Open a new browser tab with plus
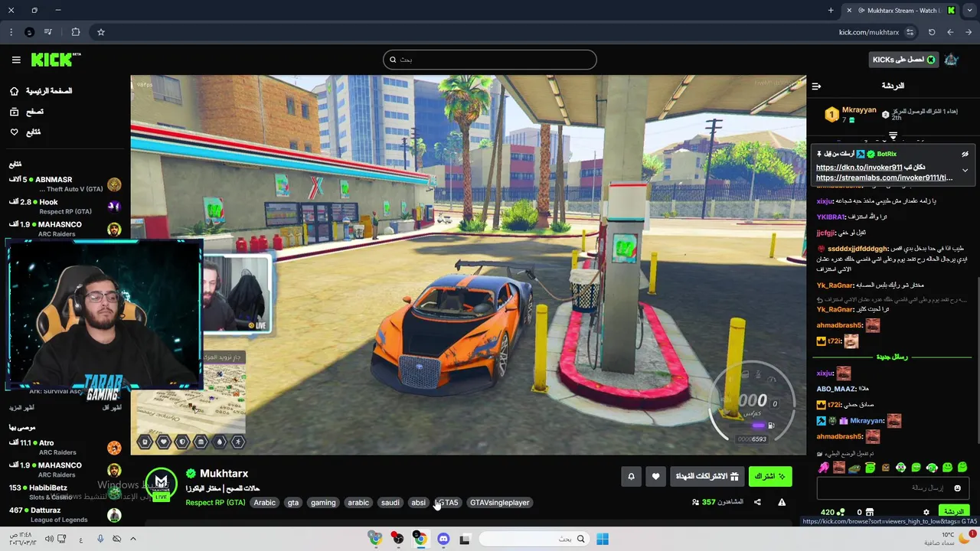Image resolution: width=980 pixels, height=551 pixels. click(831, 10)
